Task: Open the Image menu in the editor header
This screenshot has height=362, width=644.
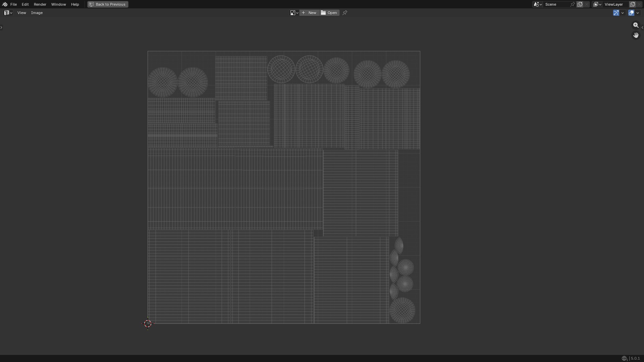Action: point(37,13)
